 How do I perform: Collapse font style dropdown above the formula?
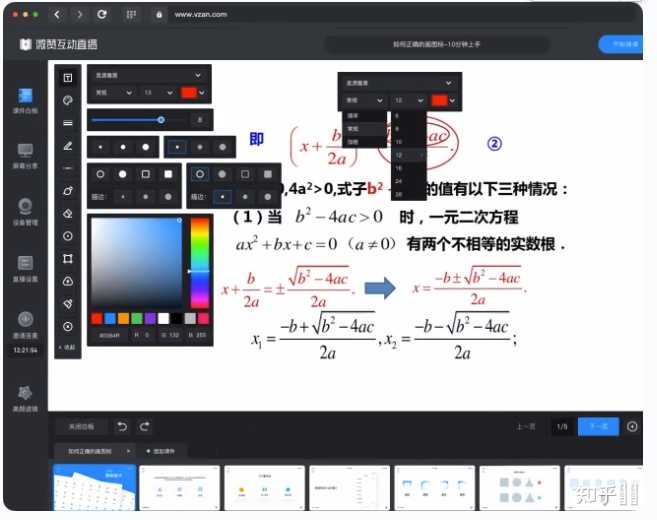(x=364, y=101)
